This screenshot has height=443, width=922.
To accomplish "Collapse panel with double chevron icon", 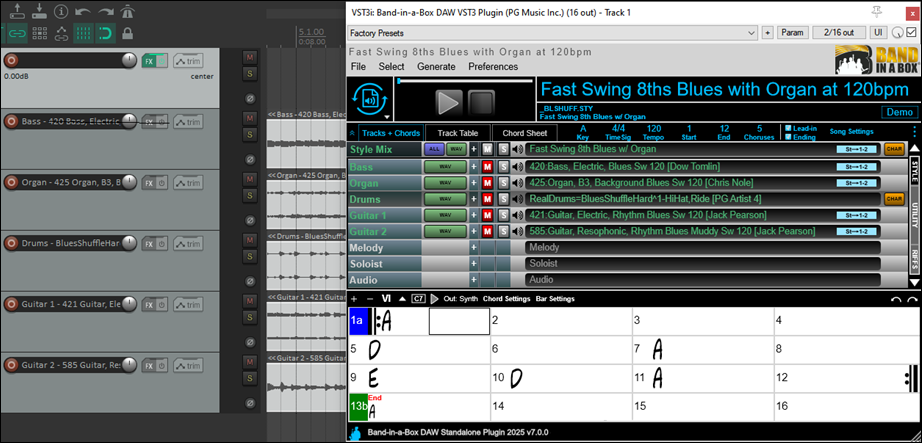I will (352, 134).
